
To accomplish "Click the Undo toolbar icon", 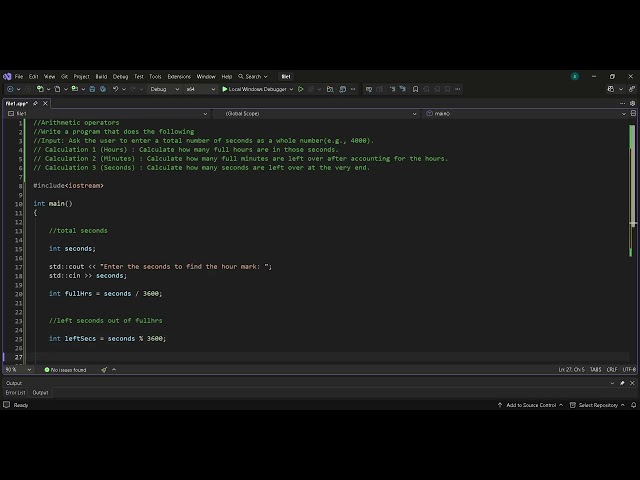I will [x=116, y=89].
